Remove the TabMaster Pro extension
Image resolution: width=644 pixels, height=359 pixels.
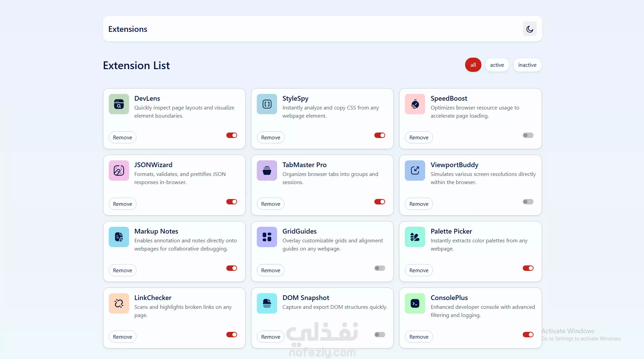(271, 204)
